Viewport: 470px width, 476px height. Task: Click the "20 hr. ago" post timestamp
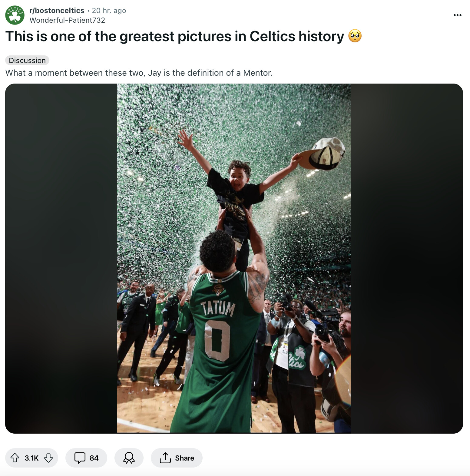pos(109,11)
